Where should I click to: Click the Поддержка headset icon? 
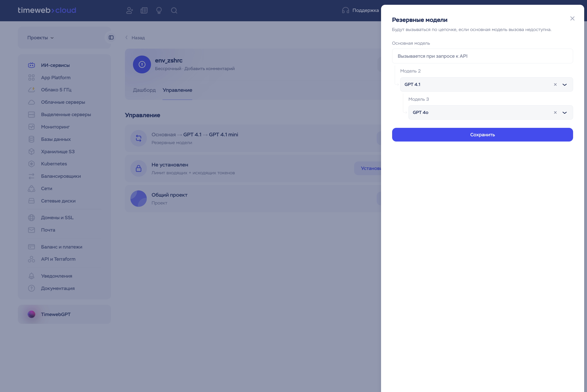tap(346, 10)
